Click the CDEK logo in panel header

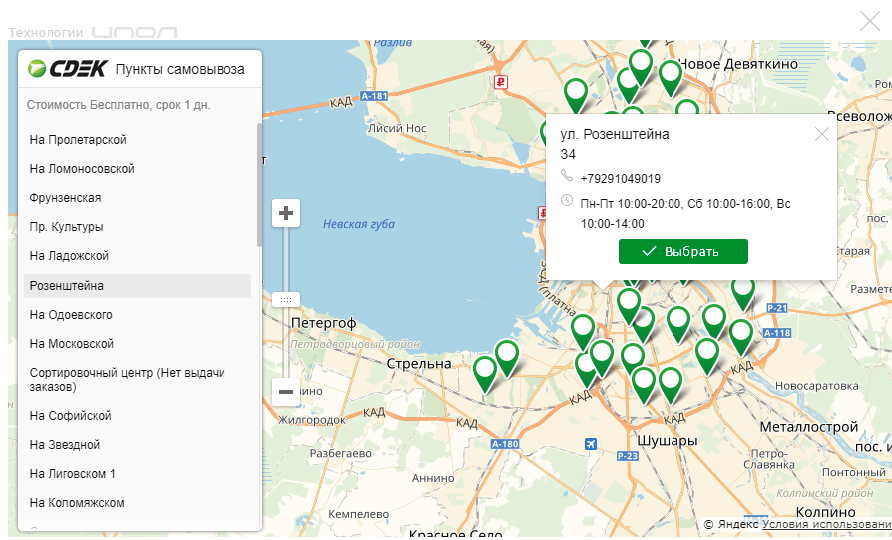68,69
